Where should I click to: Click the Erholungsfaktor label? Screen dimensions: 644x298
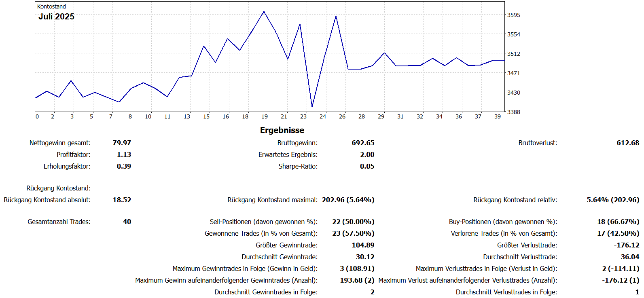(67, 166)
